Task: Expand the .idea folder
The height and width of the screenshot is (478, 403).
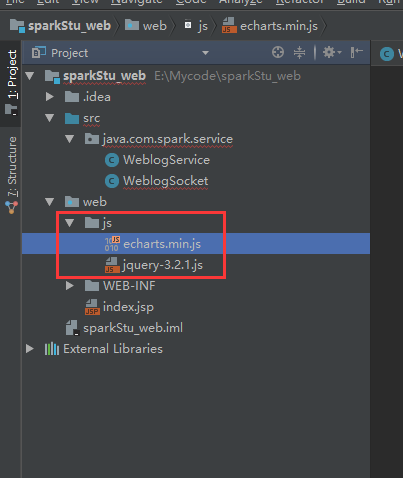Action: 50,97
